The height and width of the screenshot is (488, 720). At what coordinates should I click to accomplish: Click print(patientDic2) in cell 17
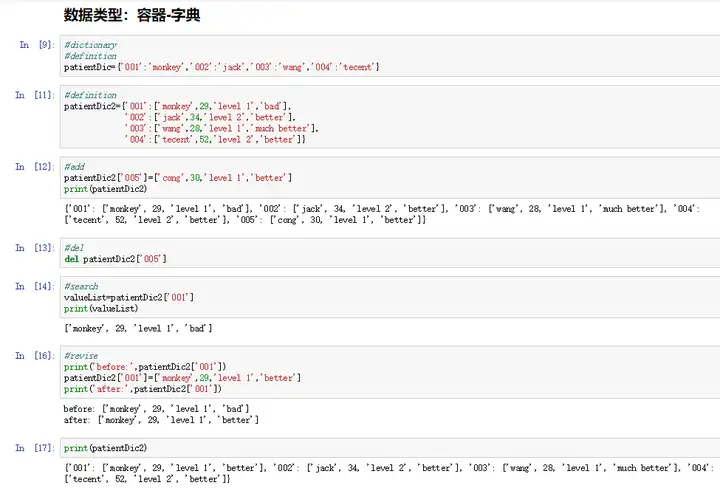coord(106,448)
